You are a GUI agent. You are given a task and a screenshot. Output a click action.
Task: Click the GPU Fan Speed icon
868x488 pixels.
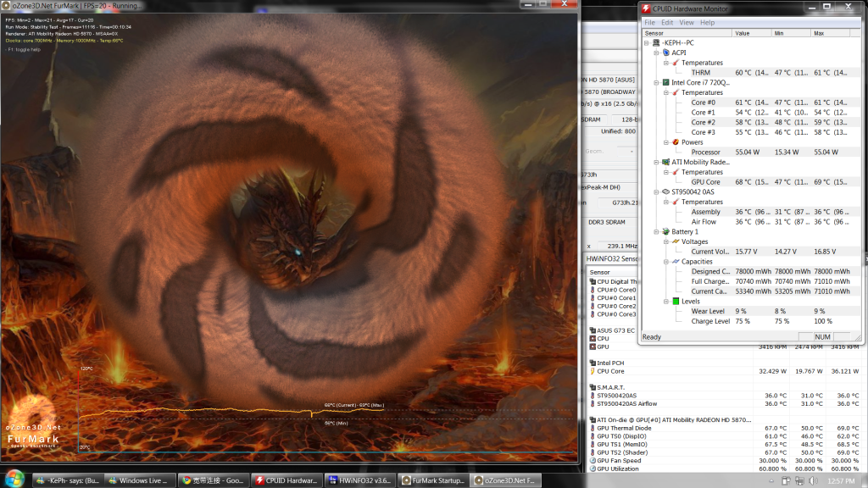(593, 460)
